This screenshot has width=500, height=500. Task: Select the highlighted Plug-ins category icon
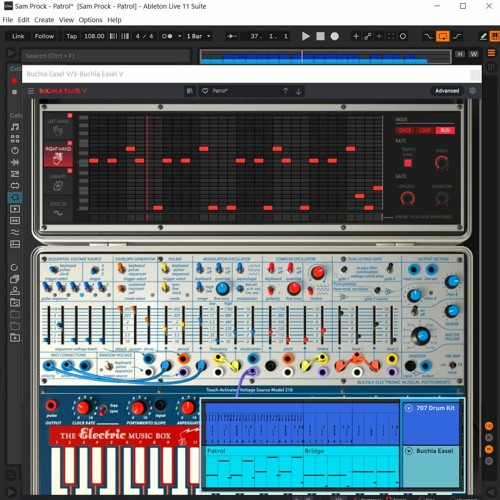tap(15, 197)
